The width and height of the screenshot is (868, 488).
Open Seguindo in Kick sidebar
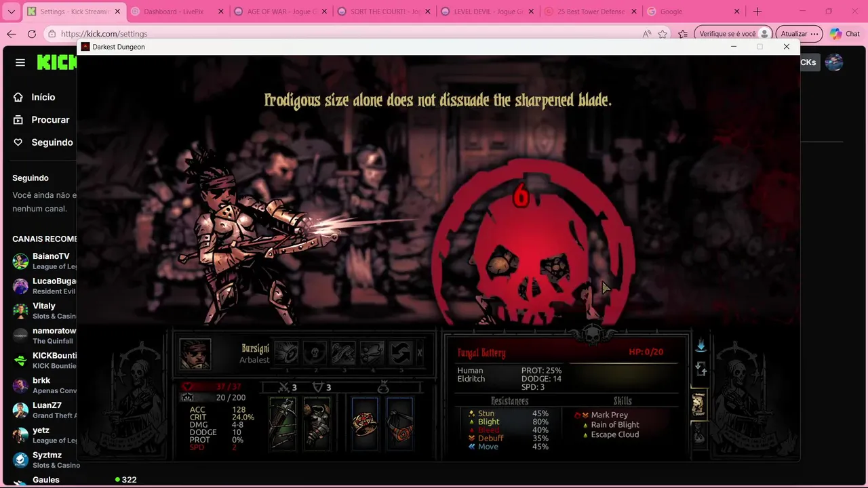[x=43, y=142]
